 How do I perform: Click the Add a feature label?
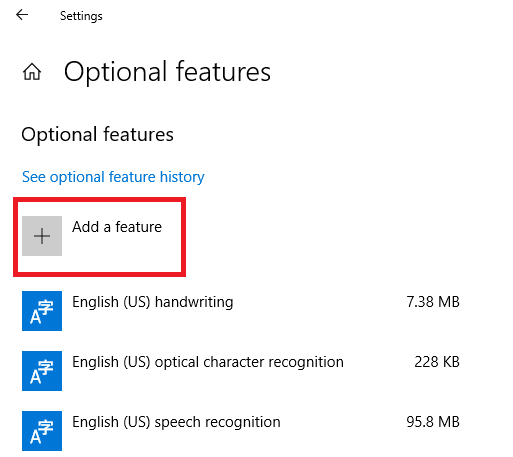pyautogui.click(x=117, y=227)
